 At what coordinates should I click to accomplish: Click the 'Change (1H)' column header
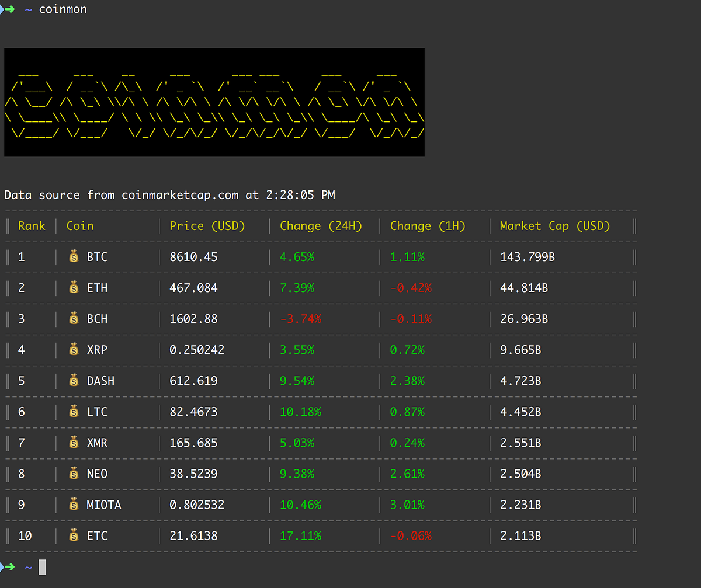tap(428, 226)
